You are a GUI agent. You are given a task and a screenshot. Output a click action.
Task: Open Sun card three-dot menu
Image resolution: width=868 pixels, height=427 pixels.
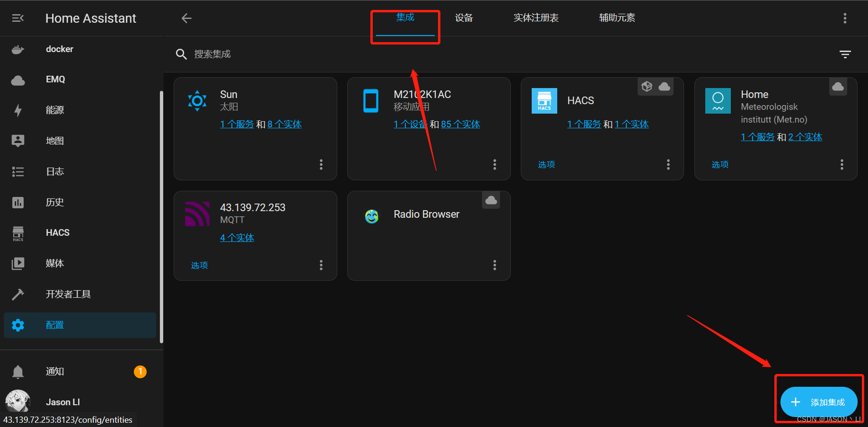click(x=321, y=164)
